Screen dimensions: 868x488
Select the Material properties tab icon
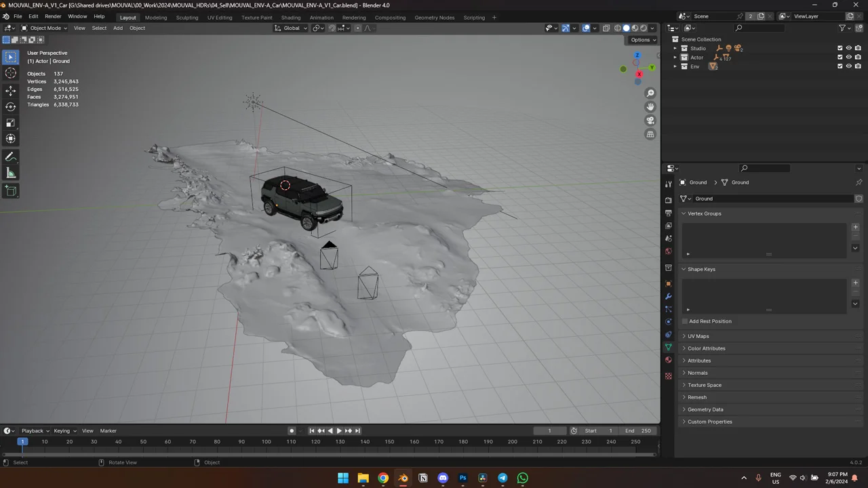[x=668, y=360]
